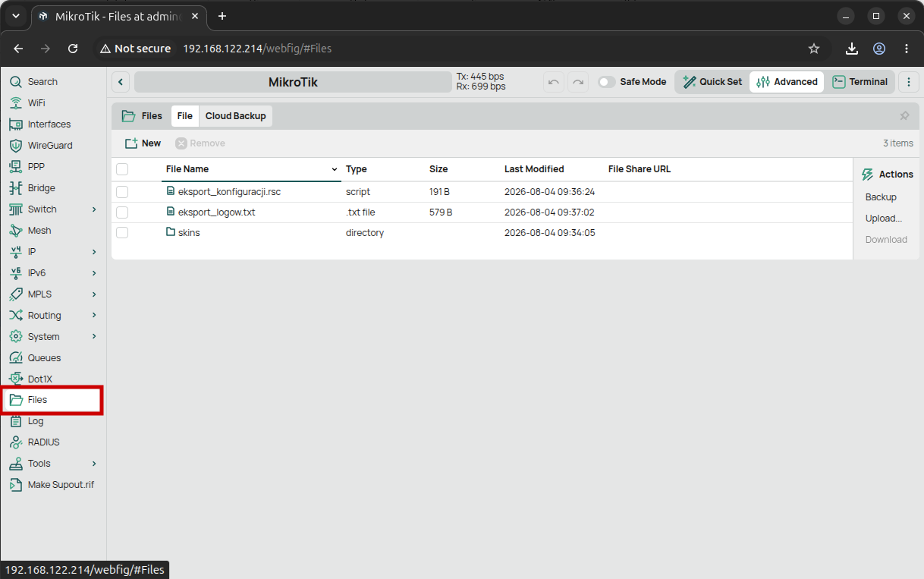Click the redo arrow button
This screenshot has height=579, width=924.
tap(578, 82)
